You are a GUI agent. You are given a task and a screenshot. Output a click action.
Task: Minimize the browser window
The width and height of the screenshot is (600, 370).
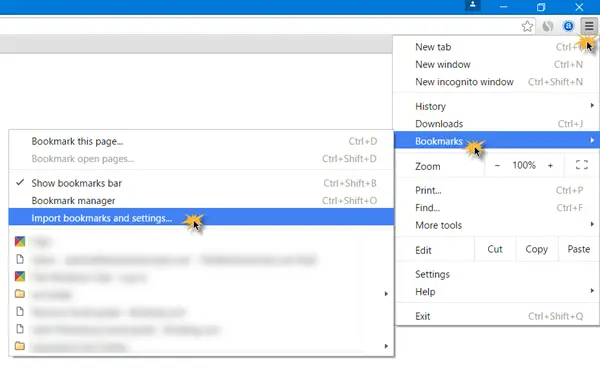[x=504, y=7]
